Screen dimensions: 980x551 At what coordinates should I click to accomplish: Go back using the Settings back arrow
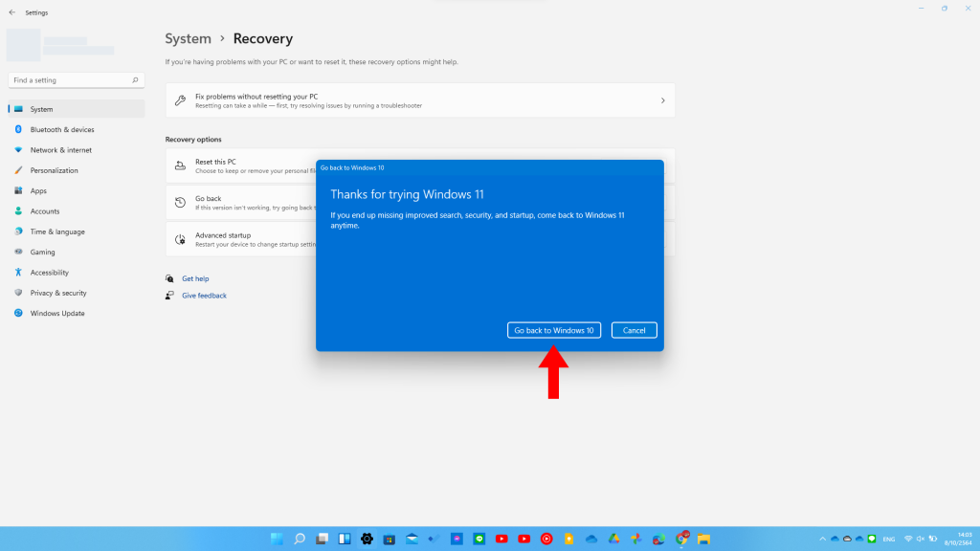(11, 12)
